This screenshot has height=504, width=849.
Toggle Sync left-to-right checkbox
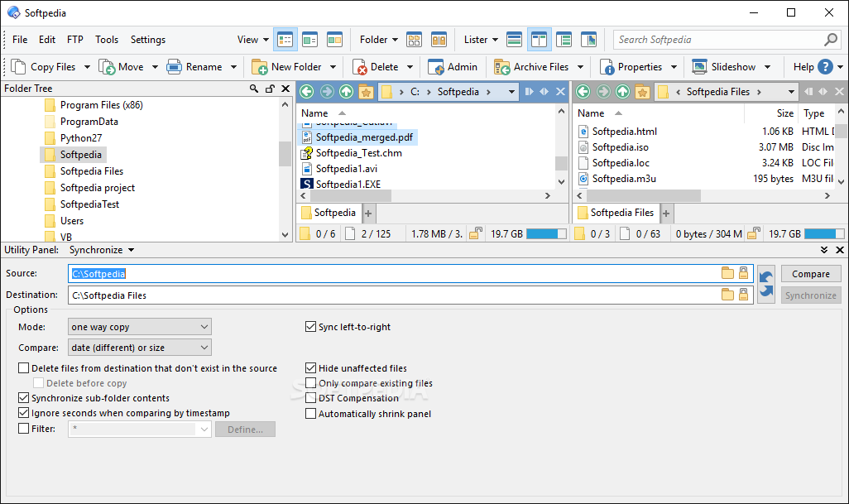311,326
